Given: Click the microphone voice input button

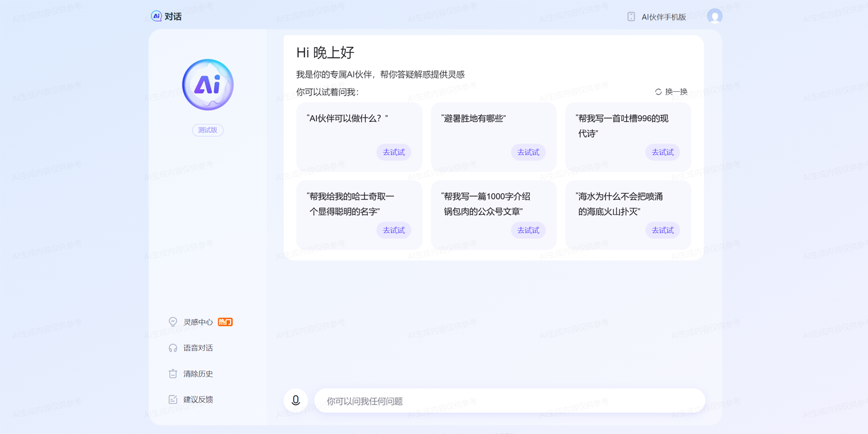Looking at the screenshot, I should tap(295, 400).
